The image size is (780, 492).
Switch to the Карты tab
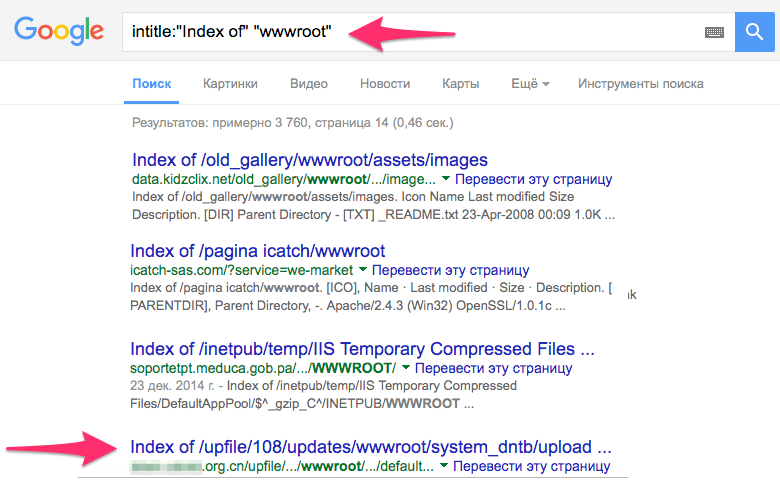pyautogui.click(x=460, y=84)
